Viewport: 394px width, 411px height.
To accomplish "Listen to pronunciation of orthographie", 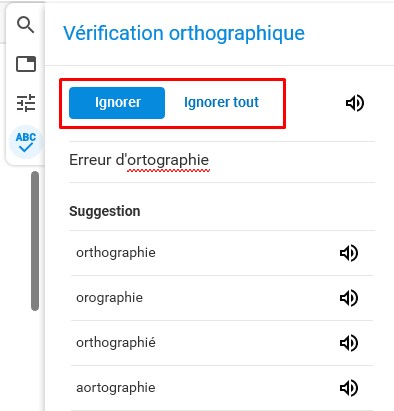I will coord(349,253).
